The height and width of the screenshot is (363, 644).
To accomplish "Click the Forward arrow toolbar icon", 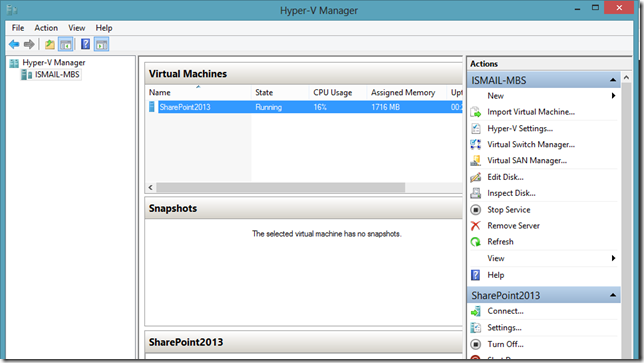I will click(x=29, y=44).
